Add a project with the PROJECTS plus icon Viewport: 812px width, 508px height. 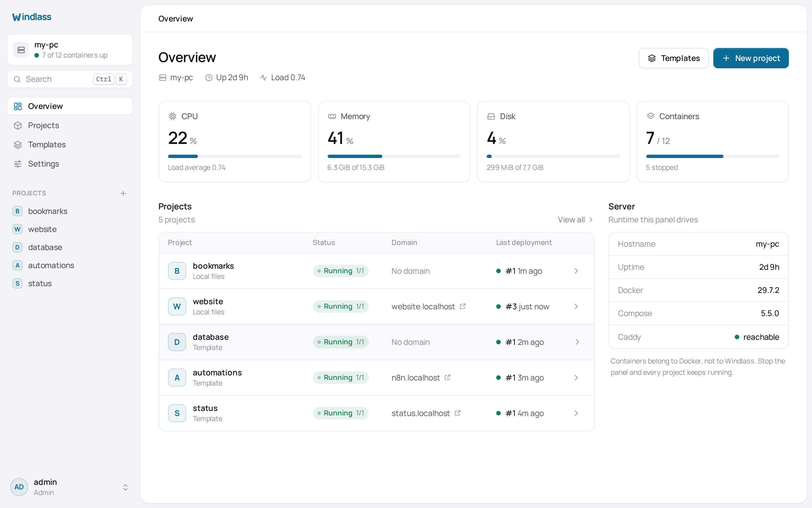(123, 193)
